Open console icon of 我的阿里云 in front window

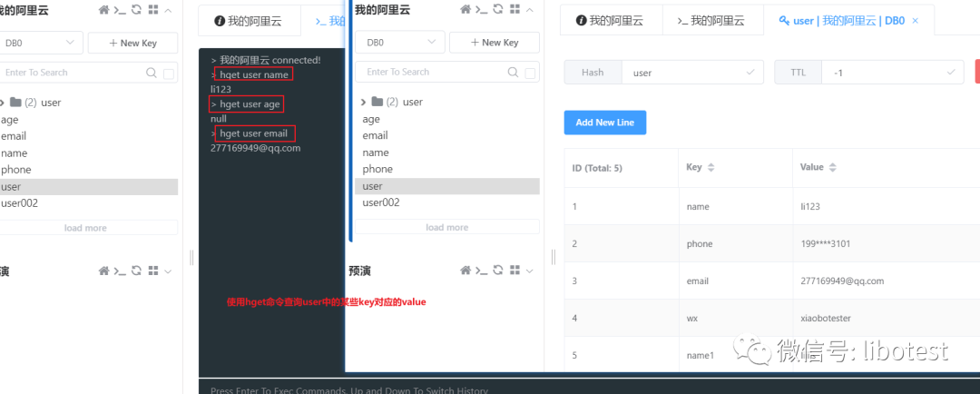[x=481, y=9]
